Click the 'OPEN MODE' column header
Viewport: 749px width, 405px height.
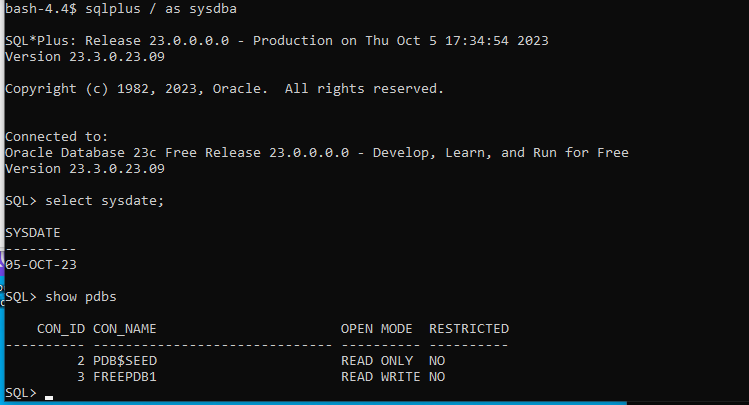(376, 329)
